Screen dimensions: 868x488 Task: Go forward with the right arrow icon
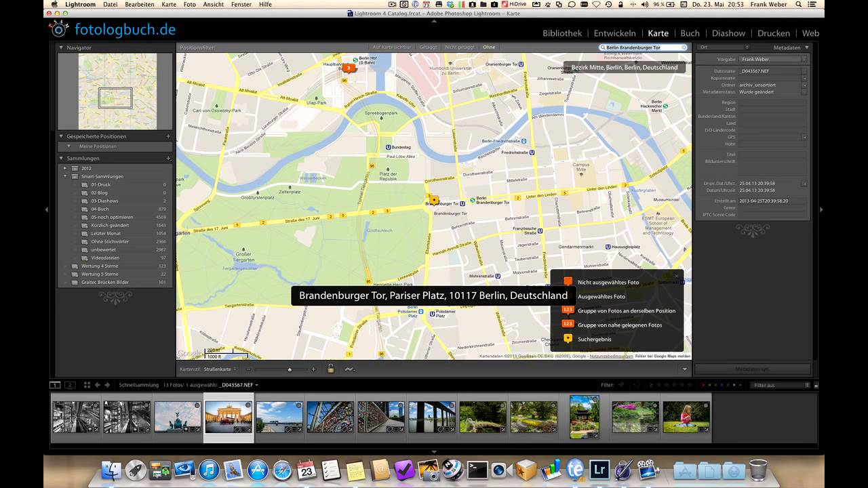pos(106,385)
